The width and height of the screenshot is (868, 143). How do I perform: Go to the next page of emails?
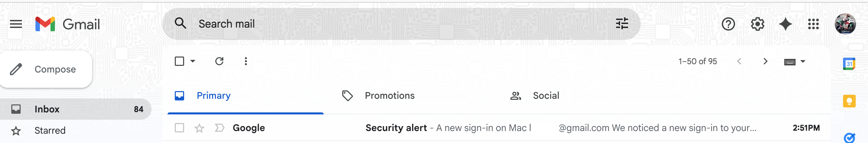tap(765, 61)
